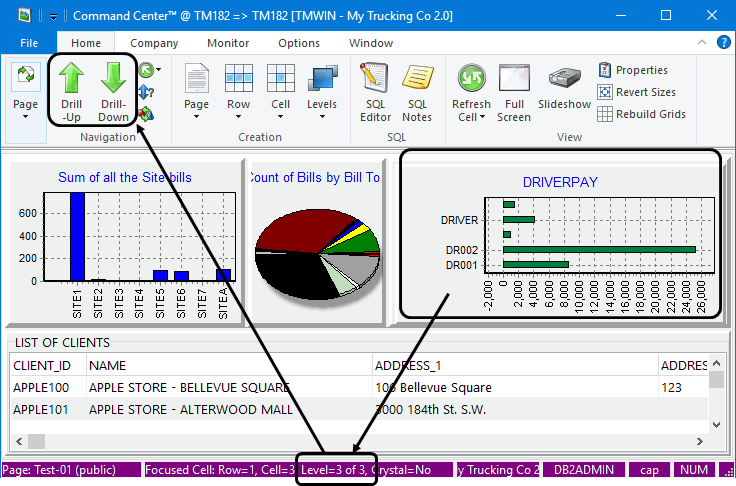Click Revert Sizes
Screen dimensions: 736x486
point(637,92)
